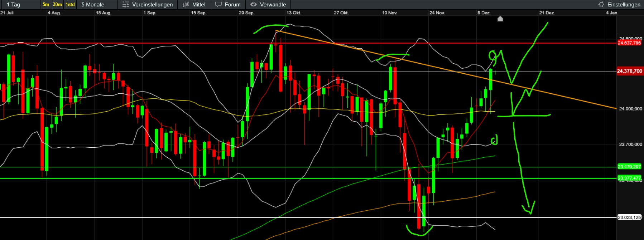Select the red 24.637,786 price level label
Image resolution: width=644 pixels, height=240 pixels.
click(x=629, y=43)
